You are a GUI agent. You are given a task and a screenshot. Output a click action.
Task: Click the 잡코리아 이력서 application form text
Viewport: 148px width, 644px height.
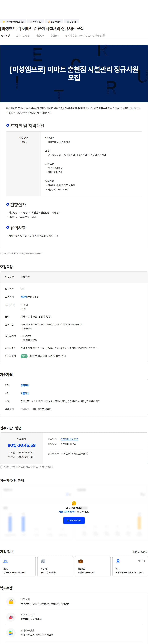coord(68,444)
